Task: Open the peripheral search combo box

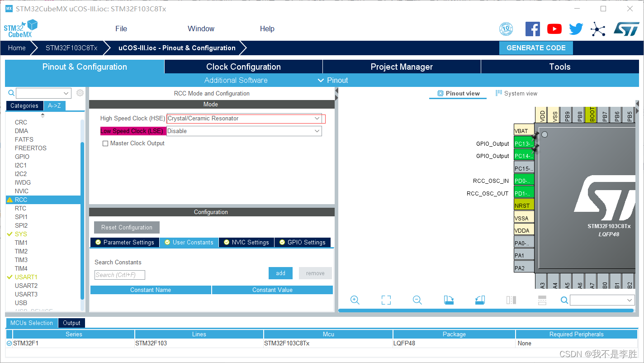Action: [43, 93]
